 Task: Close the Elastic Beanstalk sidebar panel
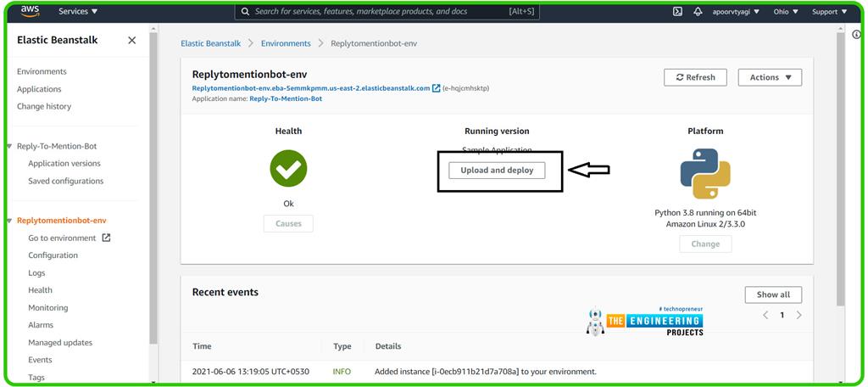pos(131,40)
